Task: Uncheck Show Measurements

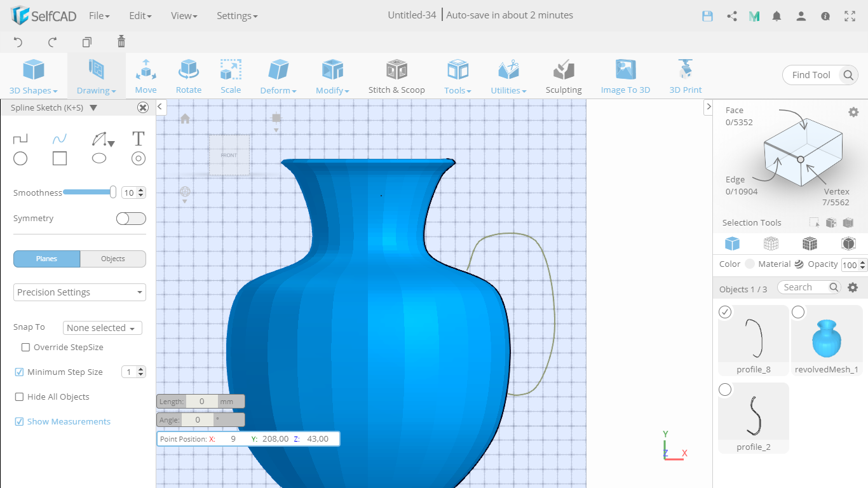Action: coord(19,422)
